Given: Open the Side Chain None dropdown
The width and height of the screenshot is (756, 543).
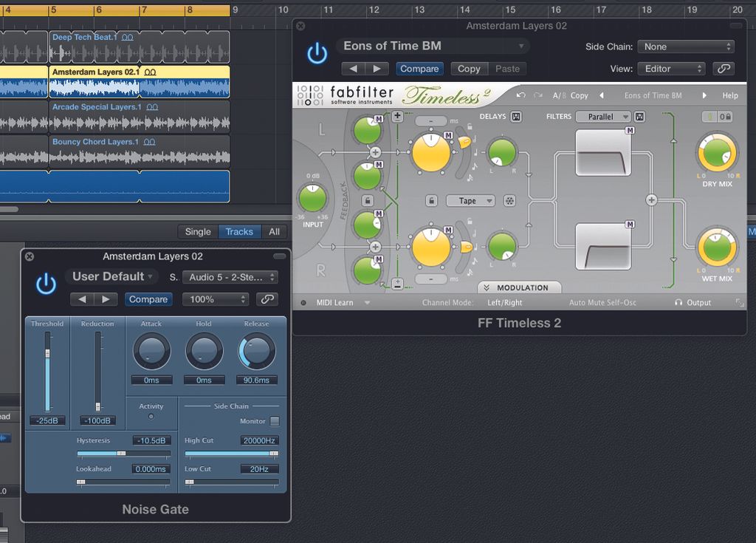Looking at the screenshot, I should (x=686, y=46).
